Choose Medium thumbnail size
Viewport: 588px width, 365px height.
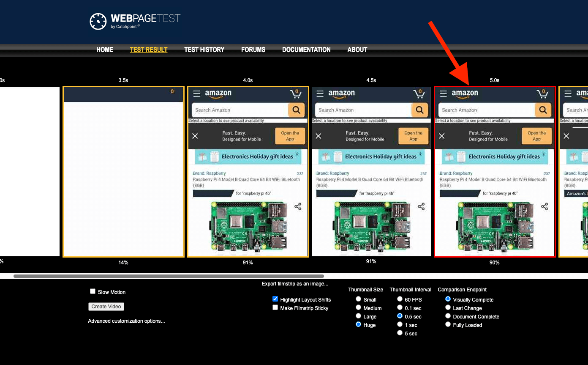(x=358, y=307)
